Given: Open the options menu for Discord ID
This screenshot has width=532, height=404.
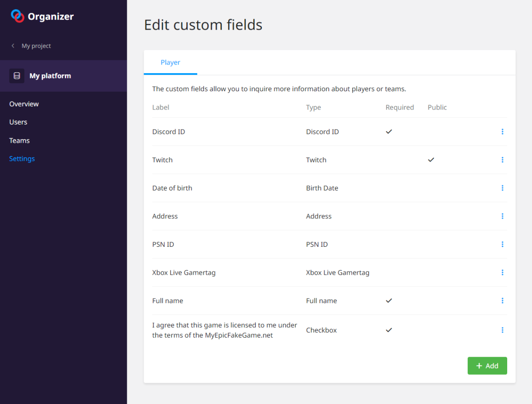Looking at the screenshot, I should tap(502, 132).
